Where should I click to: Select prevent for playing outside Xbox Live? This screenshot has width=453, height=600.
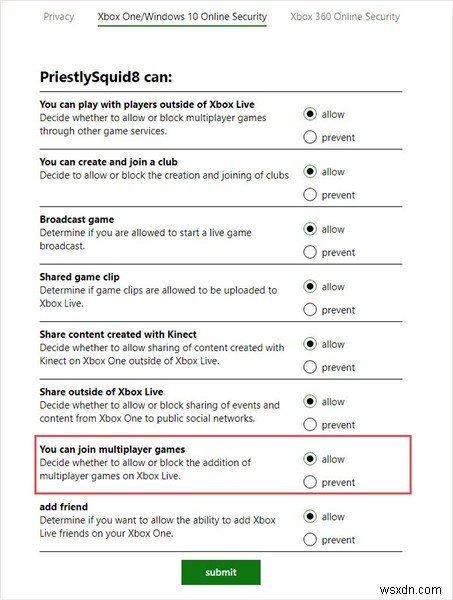click(x=310, y=137)
